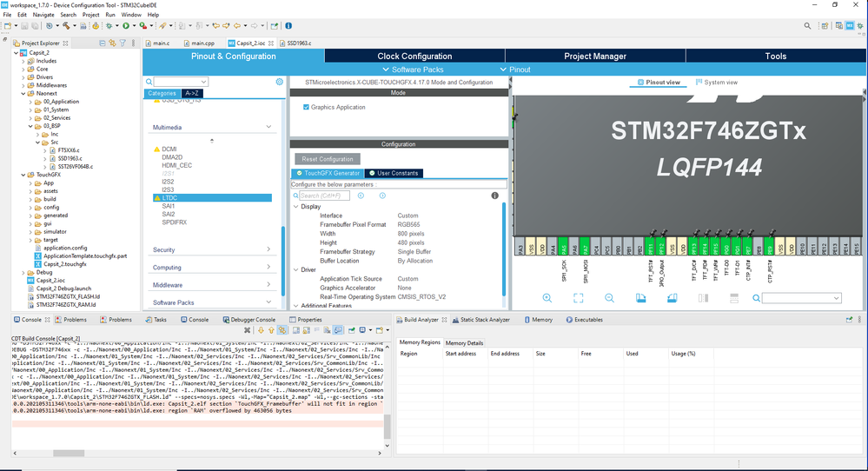Open the Window menu
Viewport: 868px width, 471px height.
[131, 15]
